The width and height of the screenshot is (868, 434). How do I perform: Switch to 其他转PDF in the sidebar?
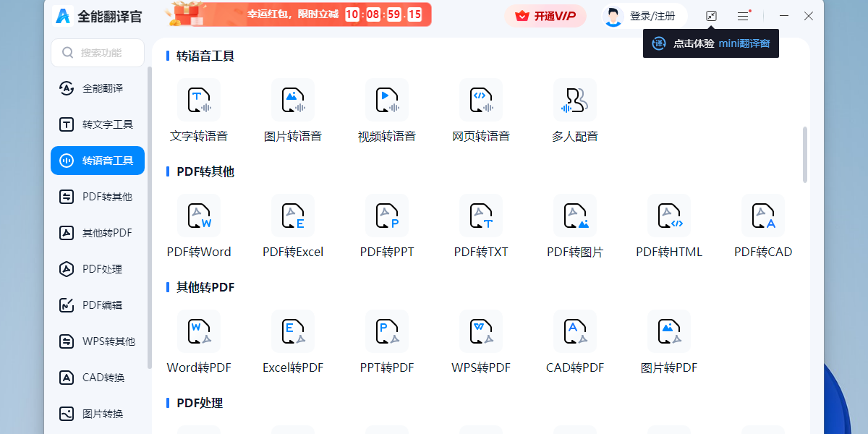[x=98, y=233]
